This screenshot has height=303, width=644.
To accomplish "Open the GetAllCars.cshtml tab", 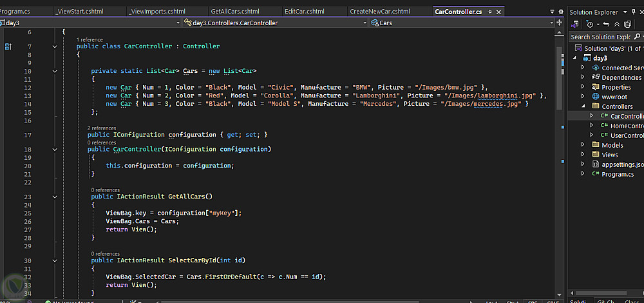I will point(235,12).
